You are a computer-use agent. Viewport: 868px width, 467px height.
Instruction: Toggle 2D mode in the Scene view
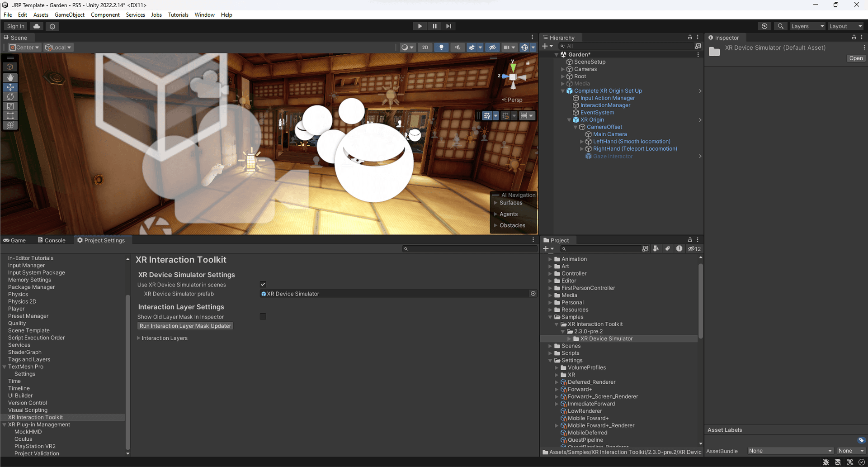click(x=425, y=47)
